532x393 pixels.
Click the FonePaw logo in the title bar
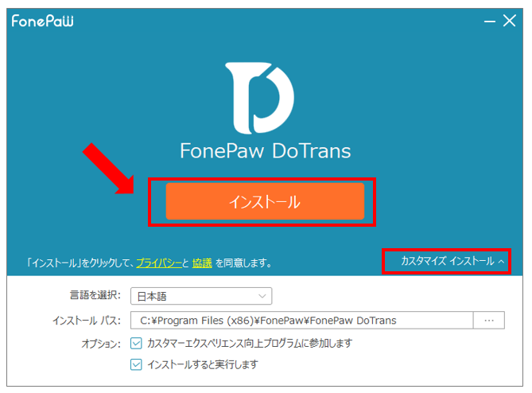42,21
